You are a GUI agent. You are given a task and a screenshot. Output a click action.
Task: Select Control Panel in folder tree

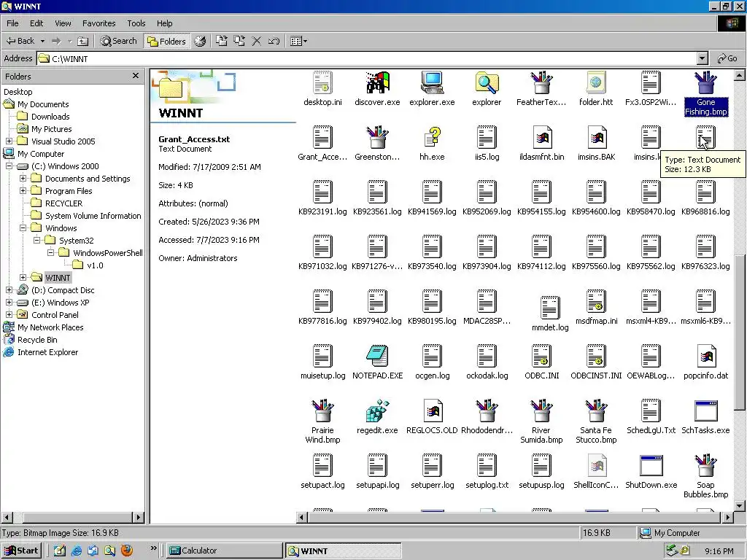[x=55, y=315]
